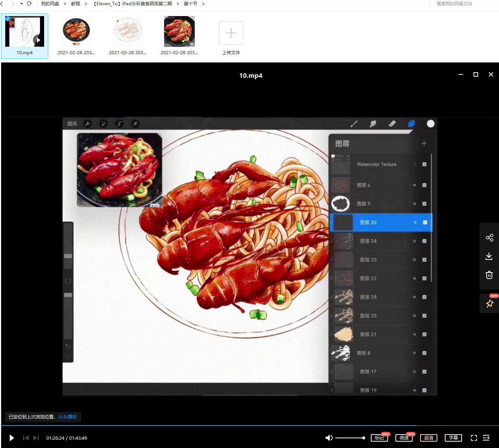The image size is (499, 448).
Task: Click the play button in video player
Action: click(12, 438)
